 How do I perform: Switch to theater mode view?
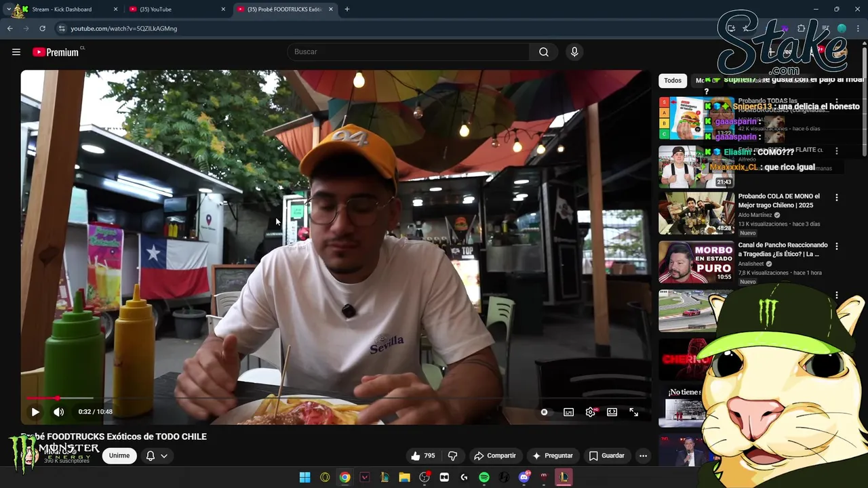pos(612,412)
